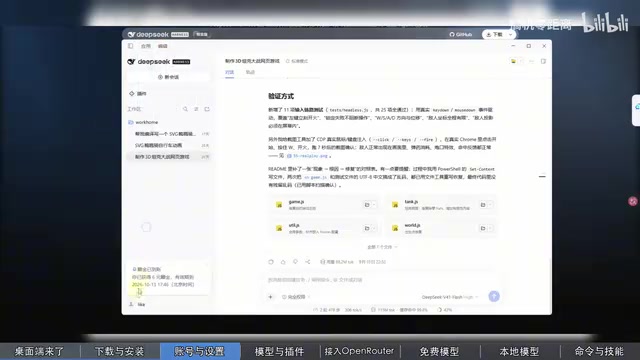Expand the dropdown arrow on util.js card

tap(374, 228)
